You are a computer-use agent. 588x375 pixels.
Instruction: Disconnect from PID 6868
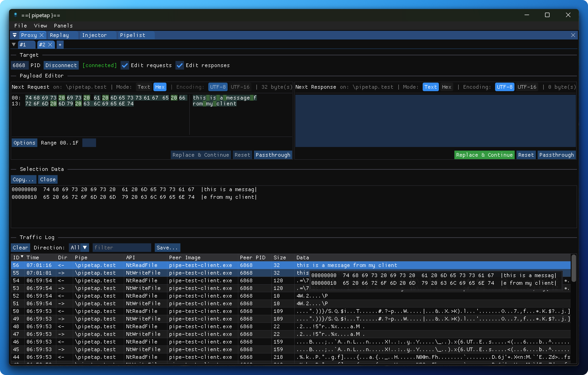click(61, 65)
